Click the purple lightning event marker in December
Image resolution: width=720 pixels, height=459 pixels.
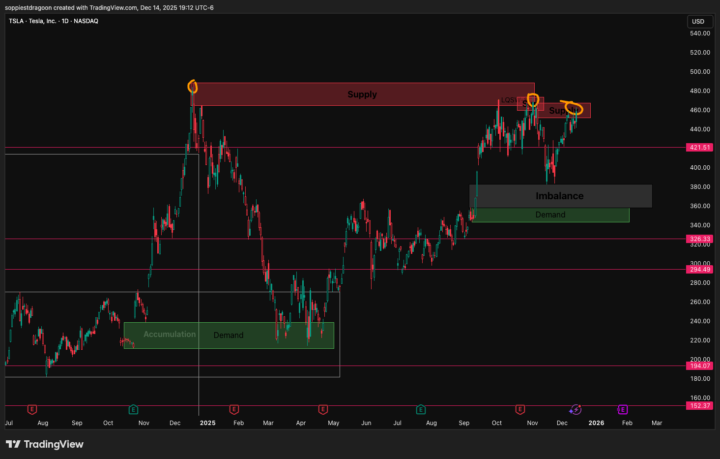pos(575,409)
